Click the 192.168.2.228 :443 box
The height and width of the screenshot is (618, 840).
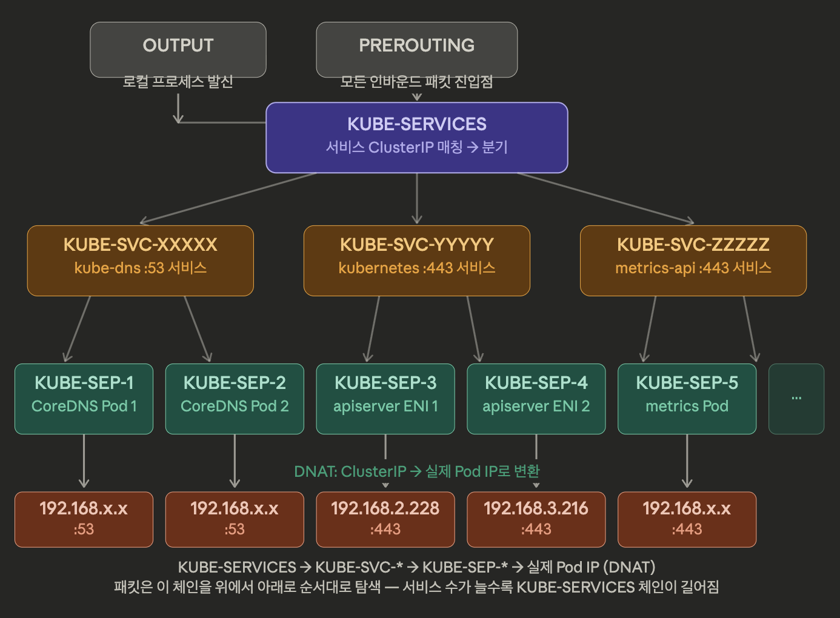(x=385, y=519)
